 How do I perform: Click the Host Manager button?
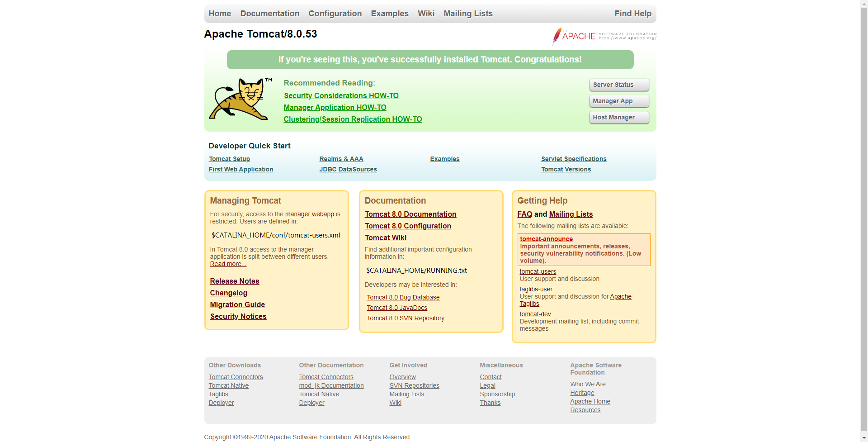pyautogui.click(x=619, y=117)
